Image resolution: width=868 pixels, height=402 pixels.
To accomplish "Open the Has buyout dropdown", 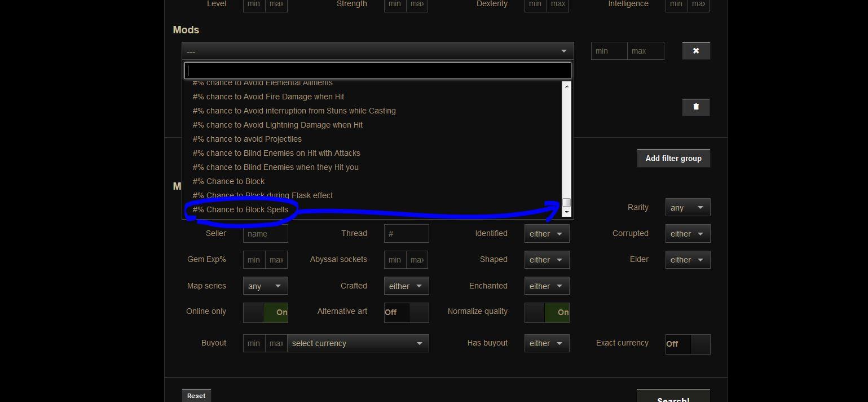I will pos(546,343).
